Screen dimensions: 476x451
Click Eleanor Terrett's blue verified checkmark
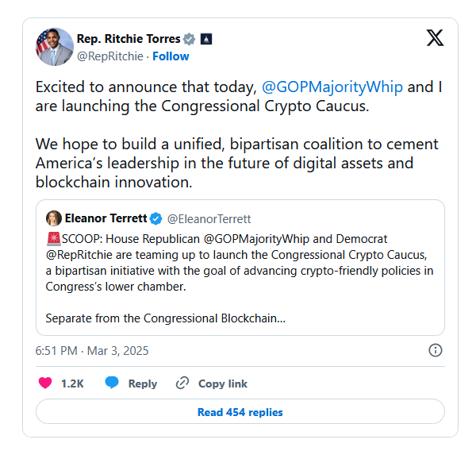[x=156, y=218]
